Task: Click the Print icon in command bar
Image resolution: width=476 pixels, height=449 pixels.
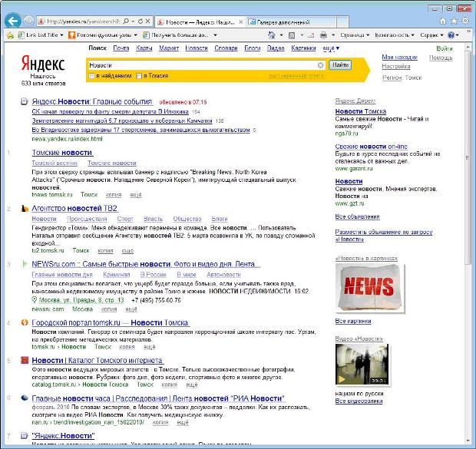Action: click(324, 35)
